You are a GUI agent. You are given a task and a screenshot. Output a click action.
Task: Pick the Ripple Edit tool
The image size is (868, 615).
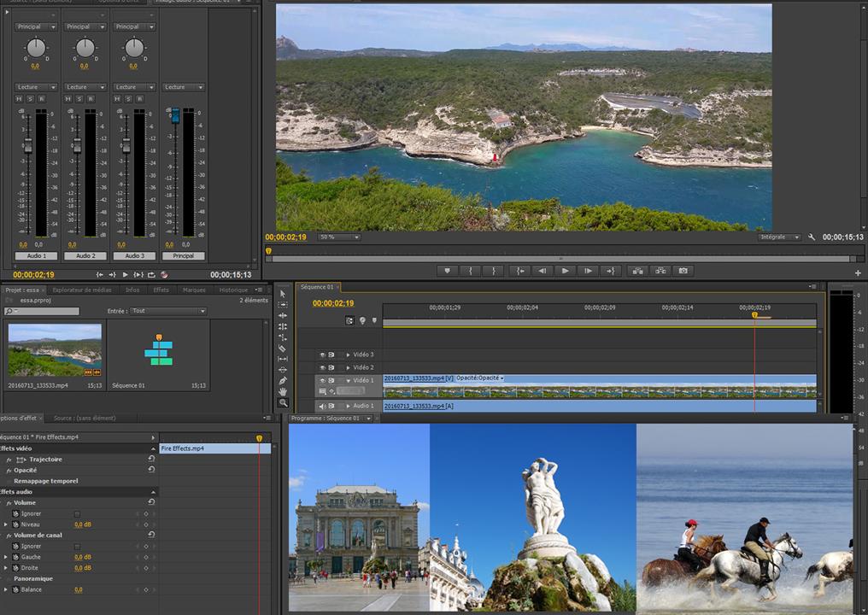pyautogui.click(x=283, y=315)
